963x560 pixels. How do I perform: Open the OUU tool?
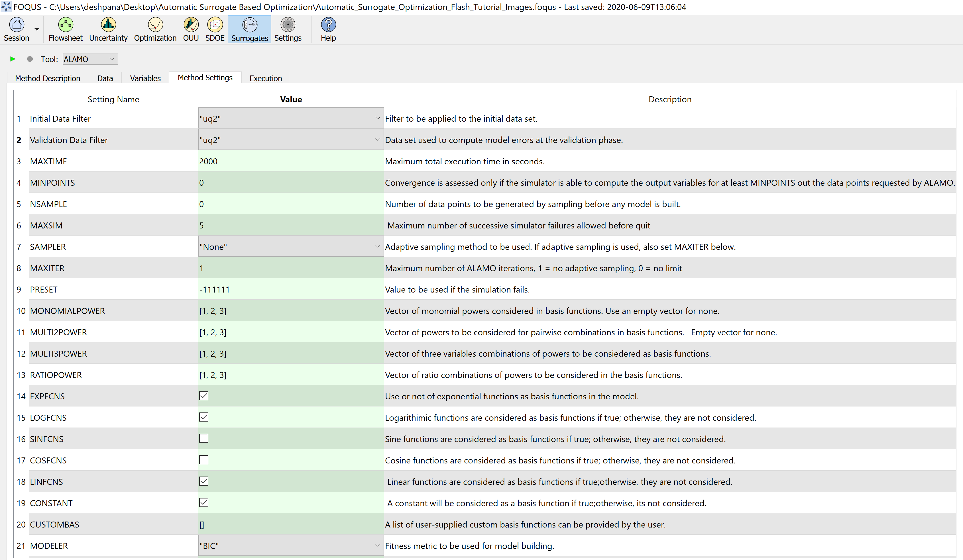click(191, 25)
